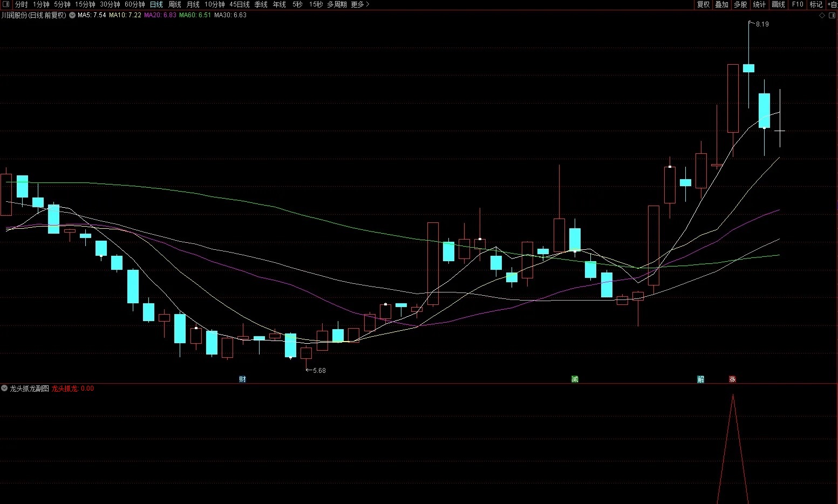Screen dimensions: 838x504
Task: Click the 标记 mark button
Action: [x=816, y=4]
